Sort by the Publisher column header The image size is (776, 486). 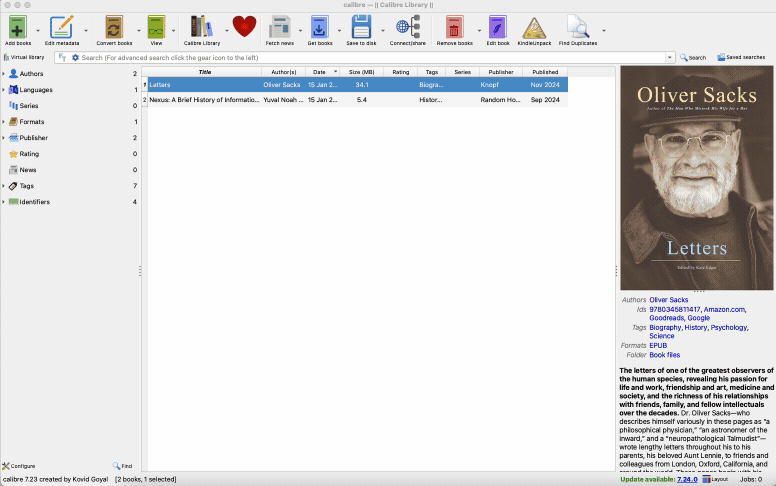[501, 72]
